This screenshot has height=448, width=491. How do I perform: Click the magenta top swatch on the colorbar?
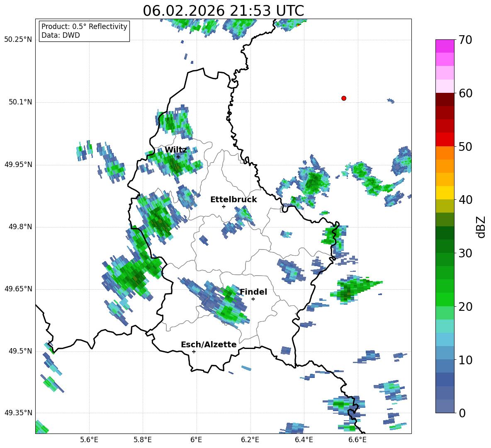click(x=445, y=46)
